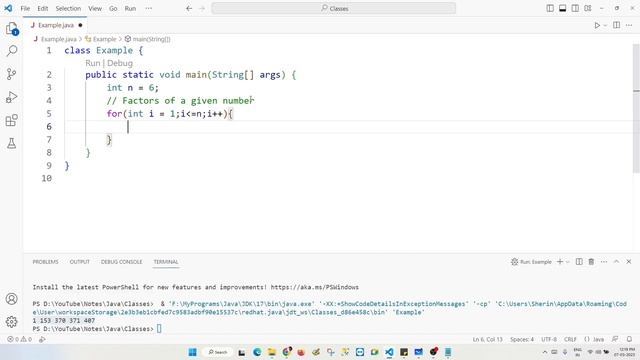Place cursor on code line 3 int n = 6
The image size is (640, 360).
coord(133,88)
